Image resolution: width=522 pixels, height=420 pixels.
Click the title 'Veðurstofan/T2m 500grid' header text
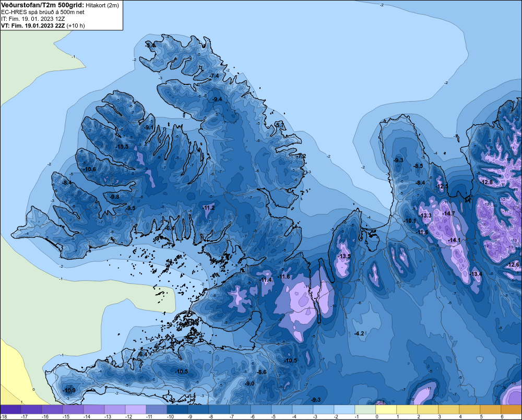[42, 5]
